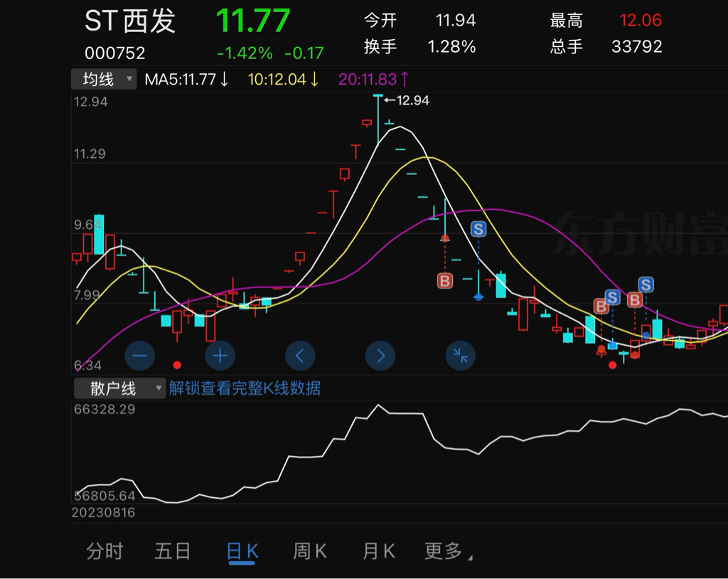Open link 解锁查看完整K线数据
728x579 pixels.
[245, 388]
